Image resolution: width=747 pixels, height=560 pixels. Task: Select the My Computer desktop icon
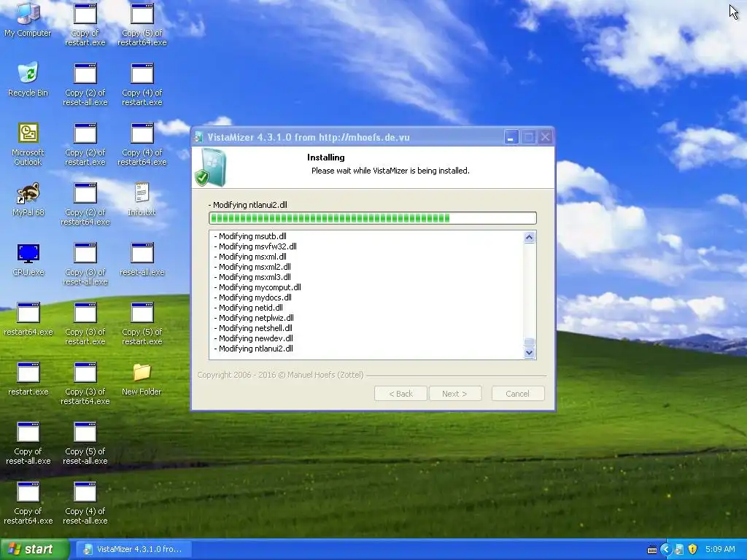(28, 20)
